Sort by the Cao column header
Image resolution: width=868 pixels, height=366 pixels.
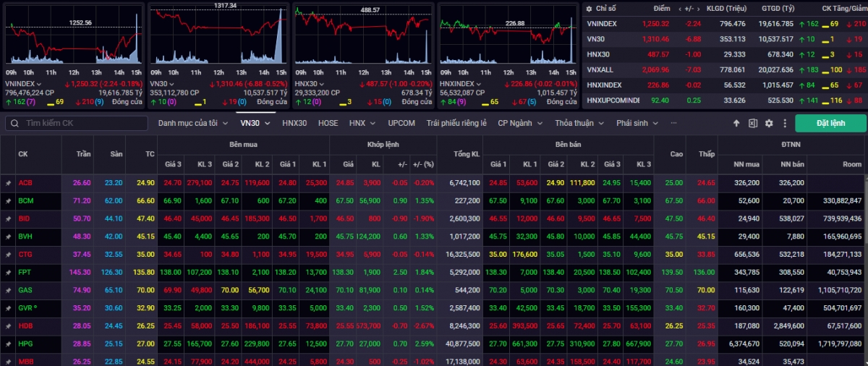pos(676,154)
